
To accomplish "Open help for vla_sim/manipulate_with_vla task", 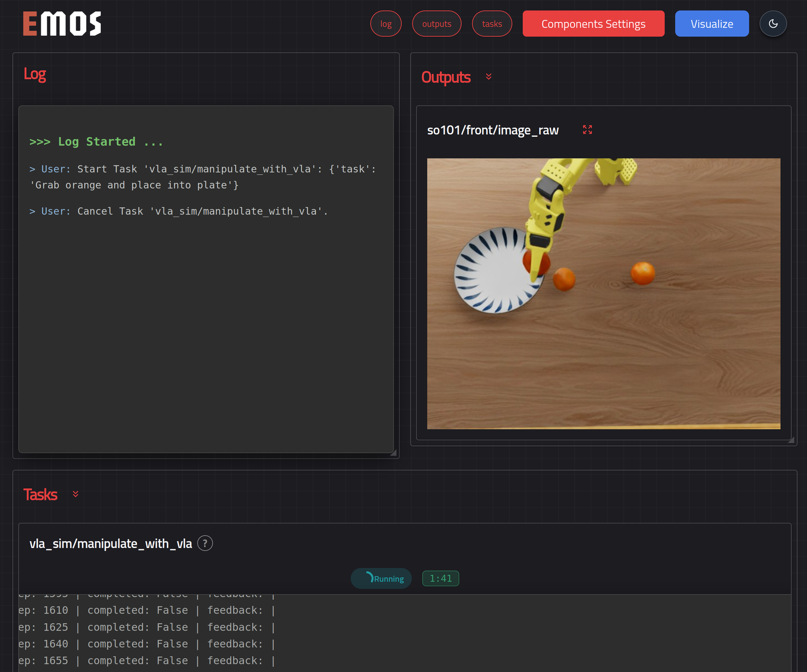I will tap(205, 543).
